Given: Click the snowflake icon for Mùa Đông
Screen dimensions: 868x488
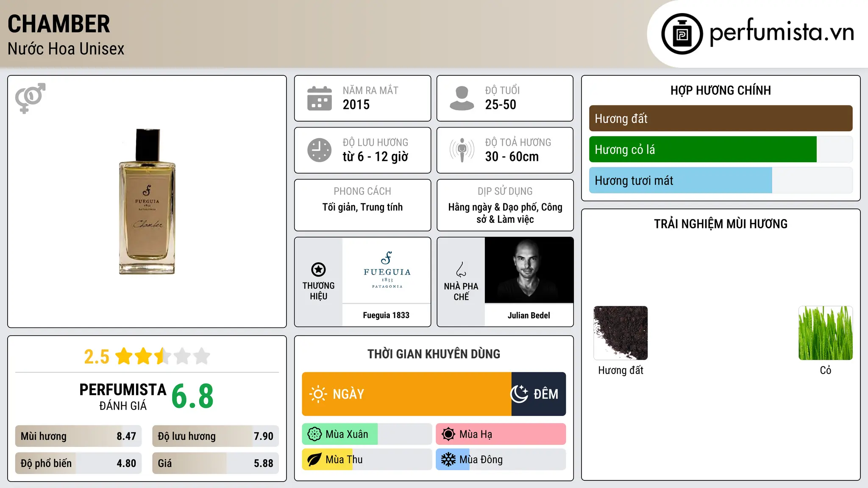Looking at the screenshot, I should pyautogui.click(x=448, y=460).
